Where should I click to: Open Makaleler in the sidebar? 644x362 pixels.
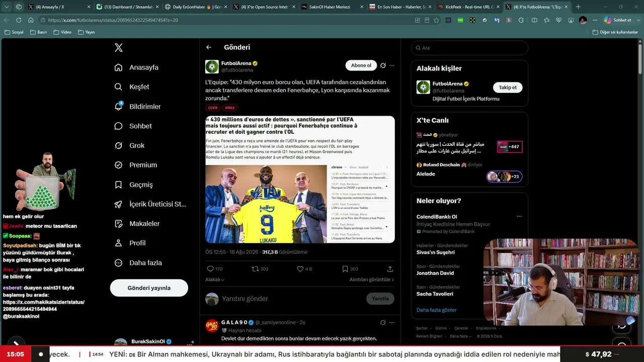pyautogui.click(x=137, y=224)
